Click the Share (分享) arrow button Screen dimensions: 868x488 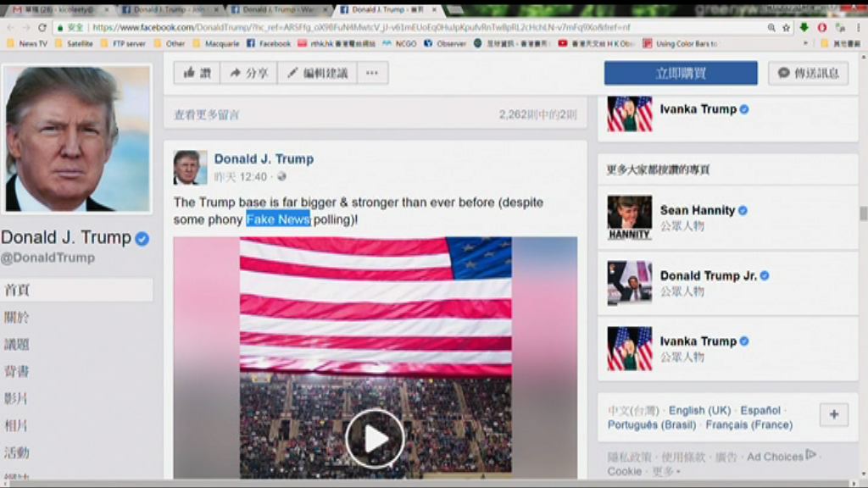(x=248, y=73)
